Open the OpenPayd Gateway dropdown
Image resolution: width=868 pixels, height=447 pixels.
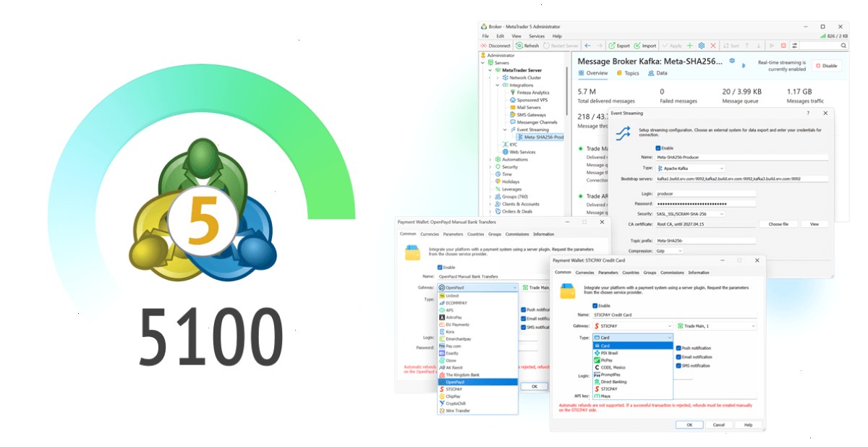coord(477,288)
